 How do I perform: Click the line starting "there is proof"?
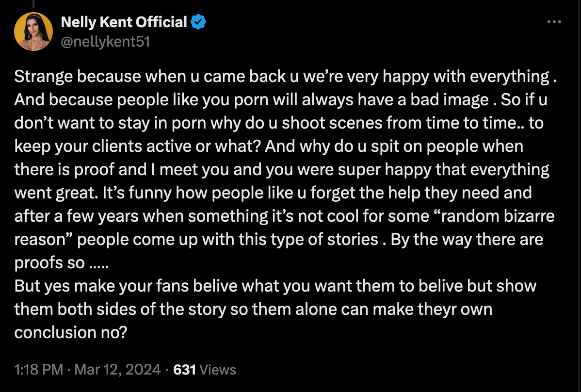281,169
